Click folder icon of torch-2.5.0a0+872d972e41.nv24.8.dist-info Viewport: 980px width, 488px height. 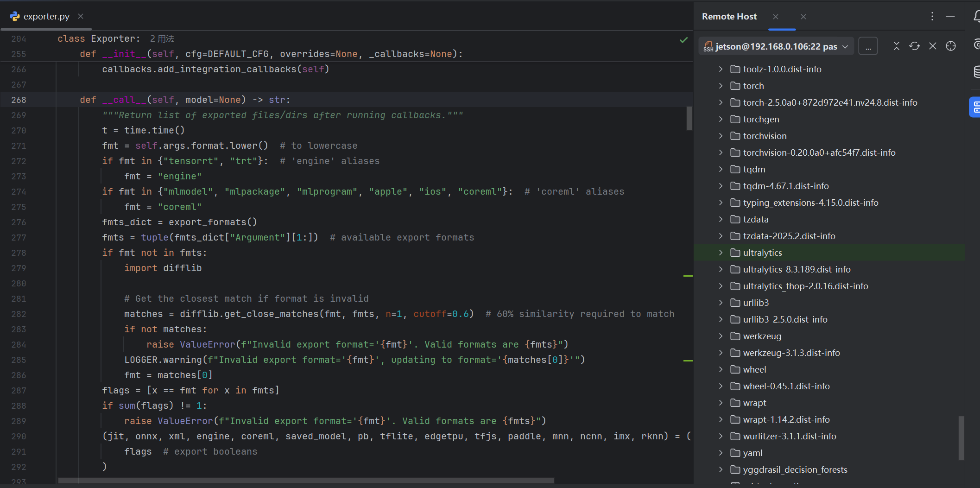tap(735, 102)
